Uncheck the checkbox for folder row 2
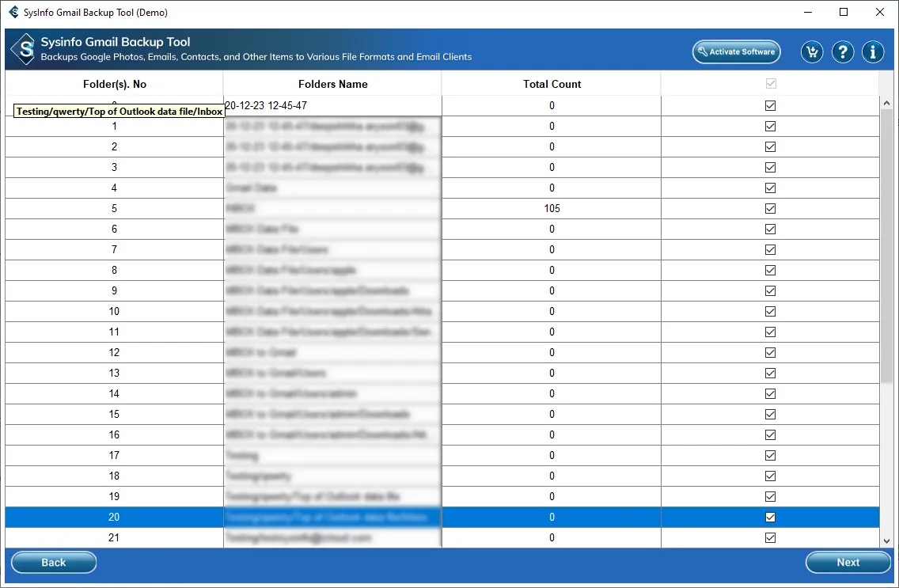 click(x=770, y=146)
